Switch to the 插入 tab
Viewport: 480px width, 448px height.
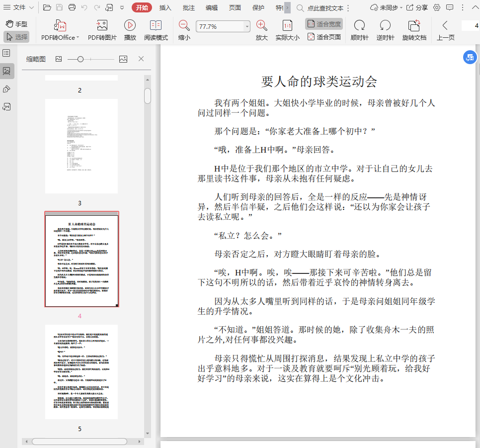click(x=165, y=7)
